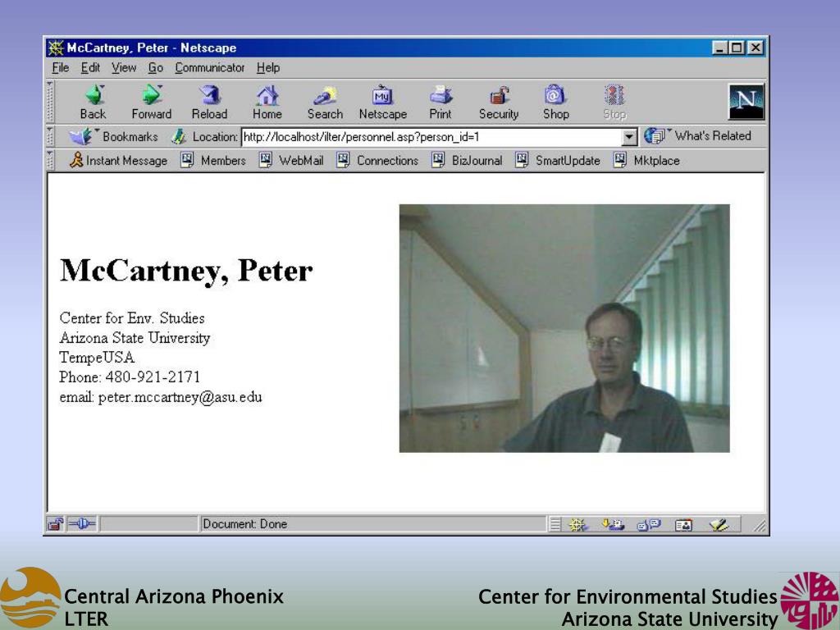Open Mail inbox from component bar
840x630 pixels.
[613, 524]
